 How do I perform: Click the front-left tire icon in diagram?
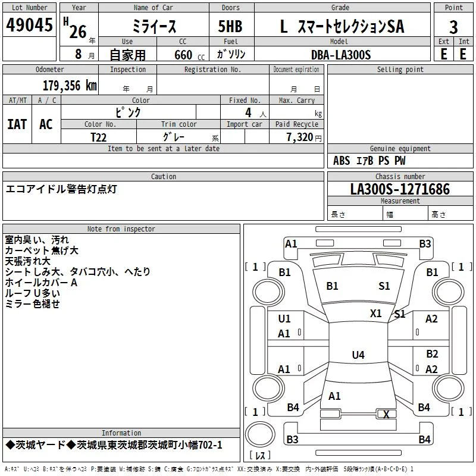(268, 292)
